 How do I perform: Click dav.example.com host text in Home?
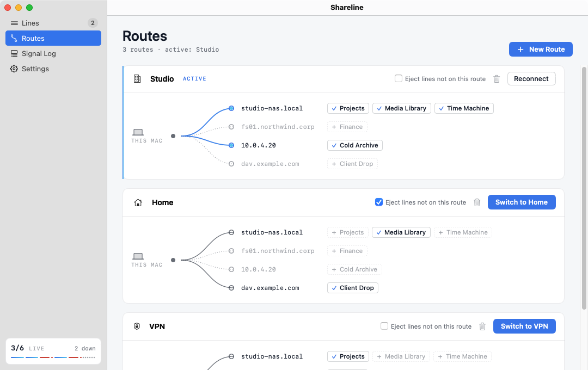pos(270,288)
